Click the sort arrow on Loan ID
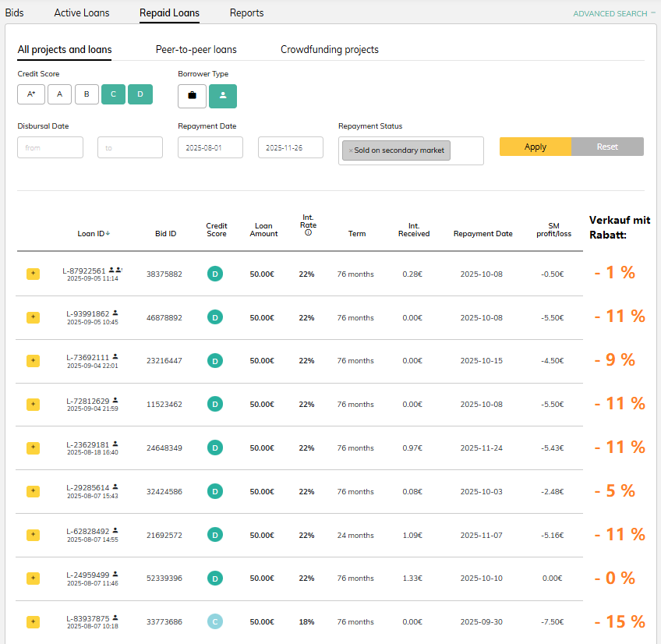Screen dimensions: 661x644 108,233
